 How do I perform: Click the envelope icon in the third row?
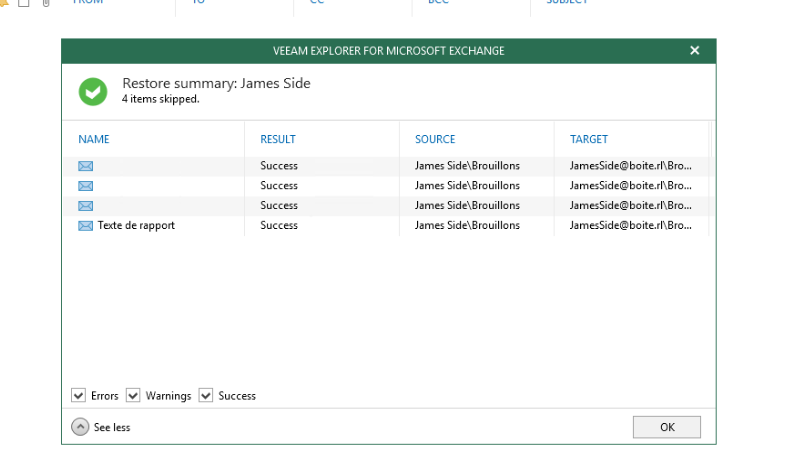(85, 206)
